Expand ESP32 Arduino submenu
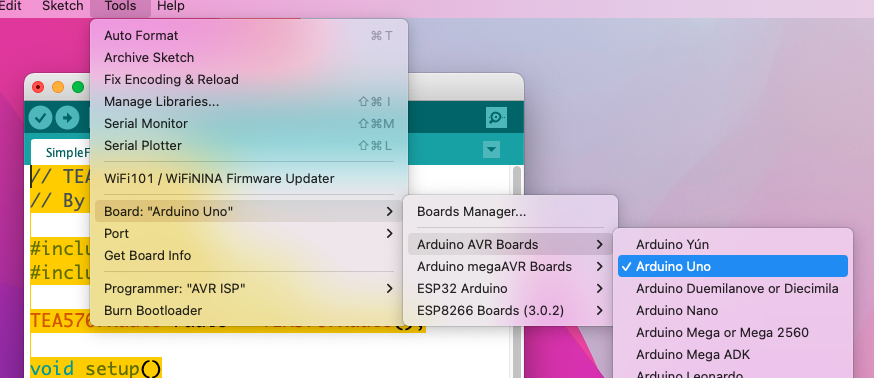874x378 pixels. click(510, 288)
